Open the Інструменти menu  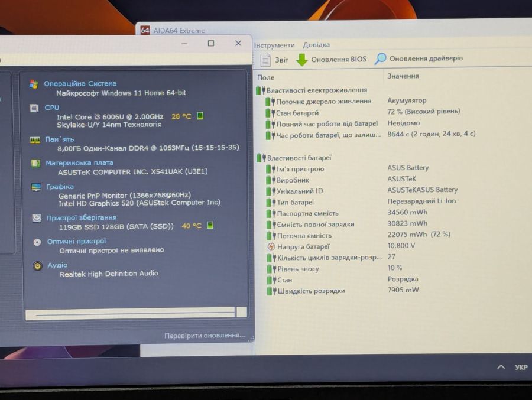click(x=274, y=45)
